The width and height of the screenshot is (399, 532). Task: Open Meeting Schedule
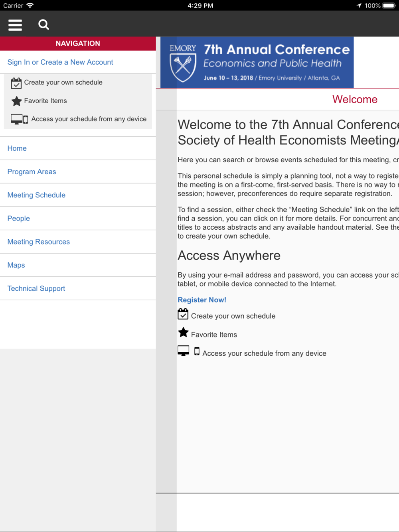pos(78,195)
